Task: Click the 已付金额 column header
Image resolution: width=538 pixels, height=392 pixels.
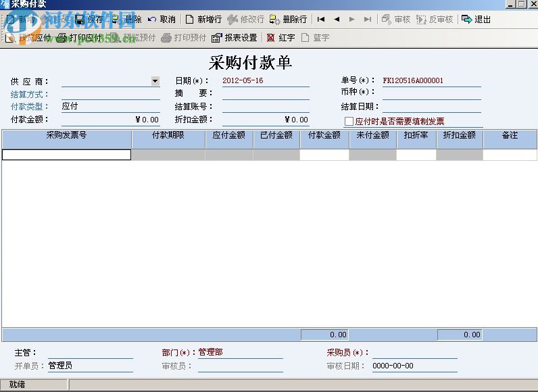Action: pos(276,139)
